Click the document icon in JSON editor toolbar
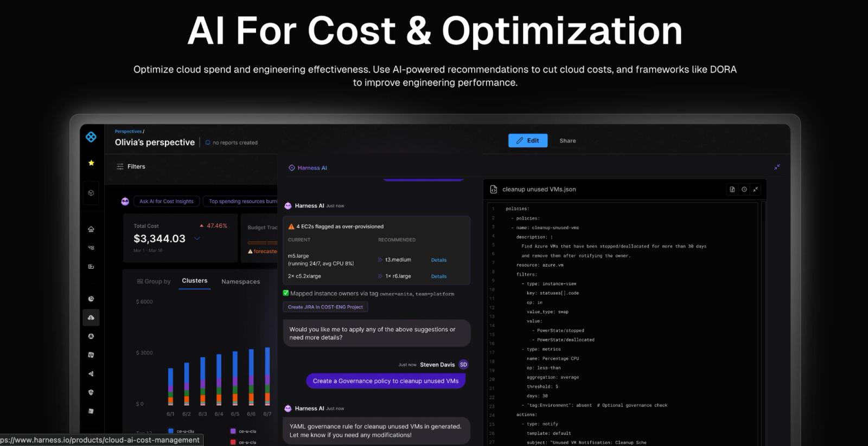 (x=732, y=189)
